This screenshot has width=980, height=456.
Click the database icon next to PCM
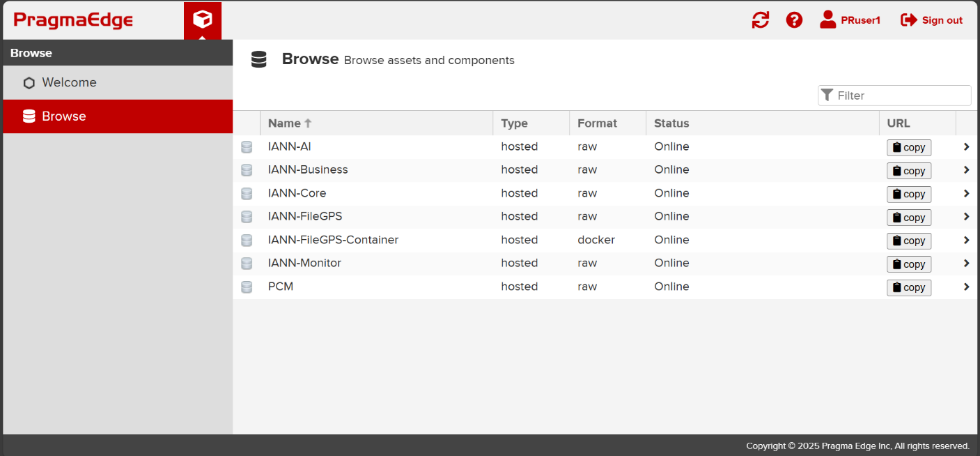point(247,287)
